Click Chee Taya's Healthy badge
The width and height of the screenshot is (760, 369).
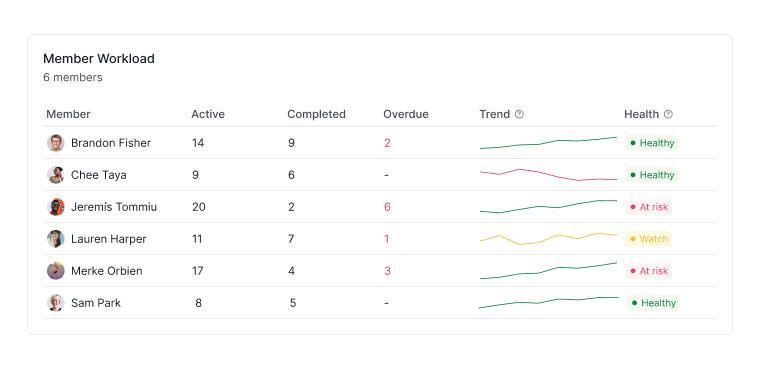651,175
